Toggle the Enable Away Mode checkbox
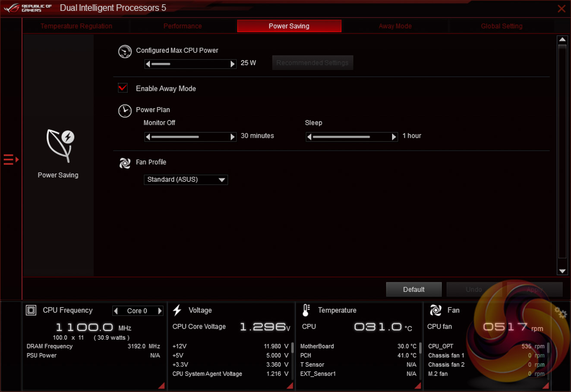The width and height of the screenshot is (571, 392). coord(123,88)
